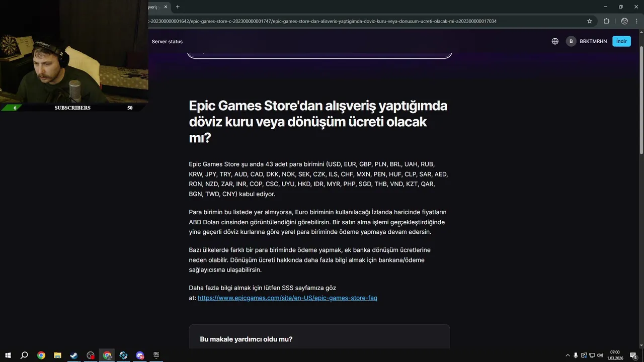The image size is (644, 362).
Task: Open Windows taskbar search
Action: click(24, 355)
